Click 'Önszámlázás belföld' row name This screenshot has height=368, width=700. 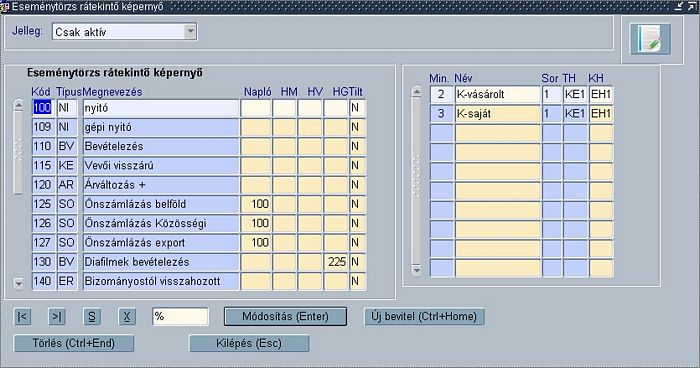[x=161, y=204]
